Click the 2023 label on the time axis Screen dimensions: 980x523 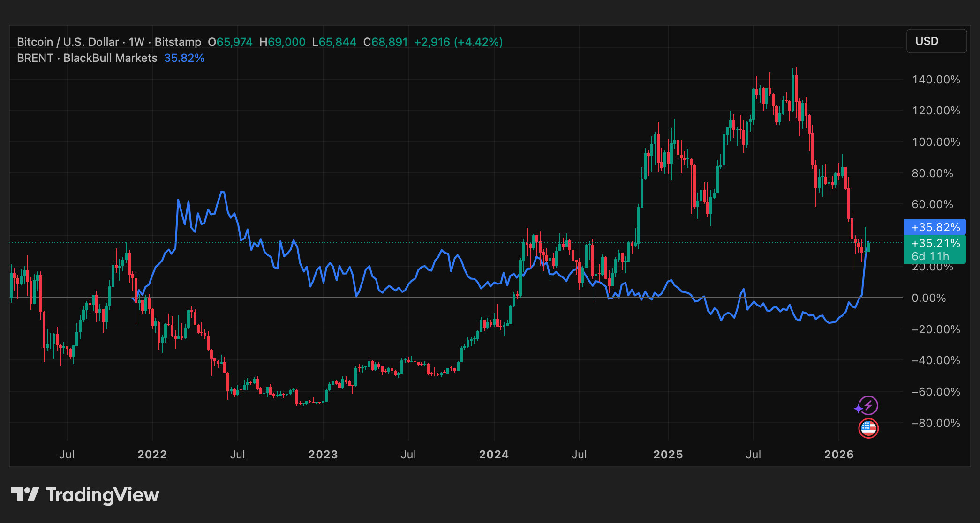pos(323,454)
